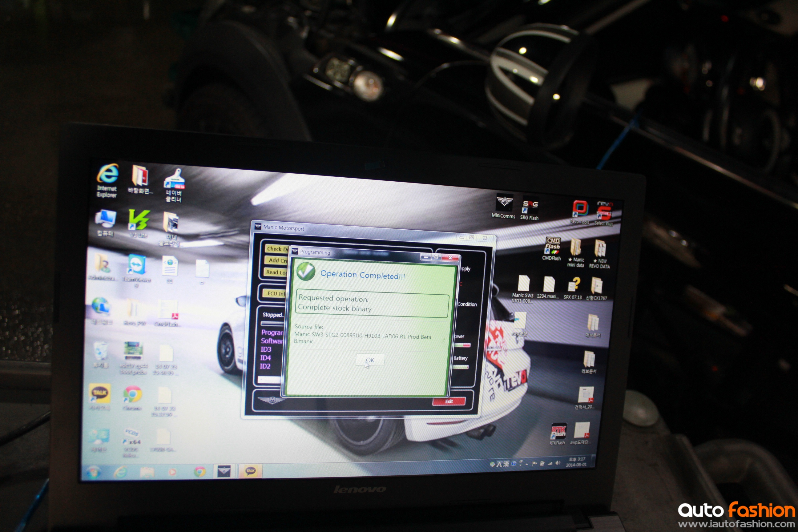Click the volume icon in system tray
The image size is (798, 532).
558,463
